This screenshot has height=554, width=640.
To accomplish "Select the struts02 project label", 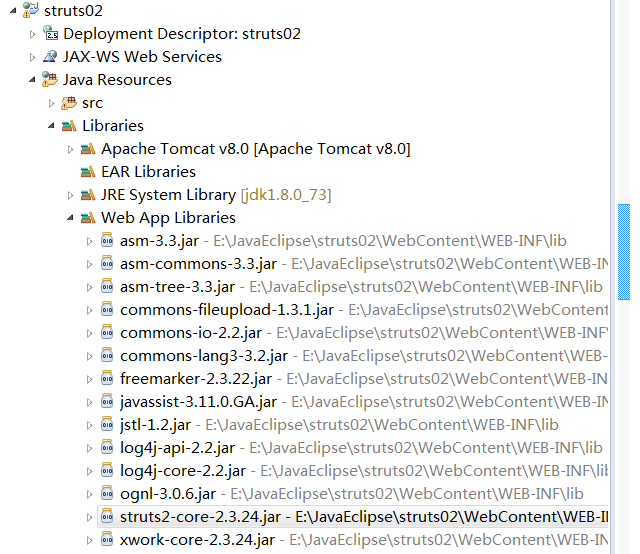I will (73, 11).
